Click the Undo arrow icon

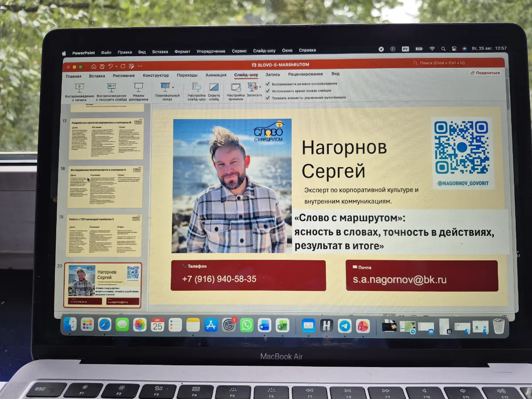[x=110, y=66]
